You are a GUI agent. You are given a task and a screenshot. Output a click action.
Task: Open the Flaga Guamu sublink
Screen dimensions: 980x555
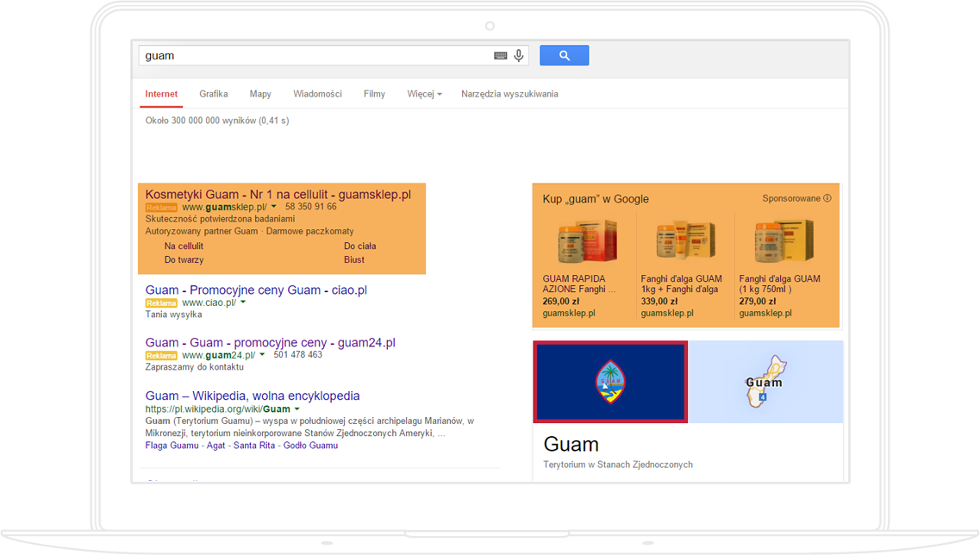[x=172, y=446]
